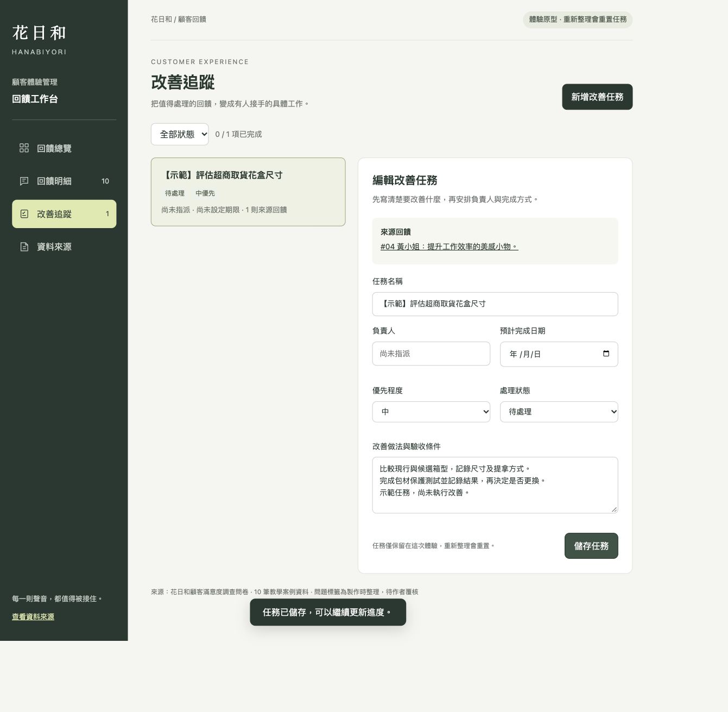Click the 任務已儲存 toast notification
The height and width of the screenshot is (712, 728).
pos(328,612)
